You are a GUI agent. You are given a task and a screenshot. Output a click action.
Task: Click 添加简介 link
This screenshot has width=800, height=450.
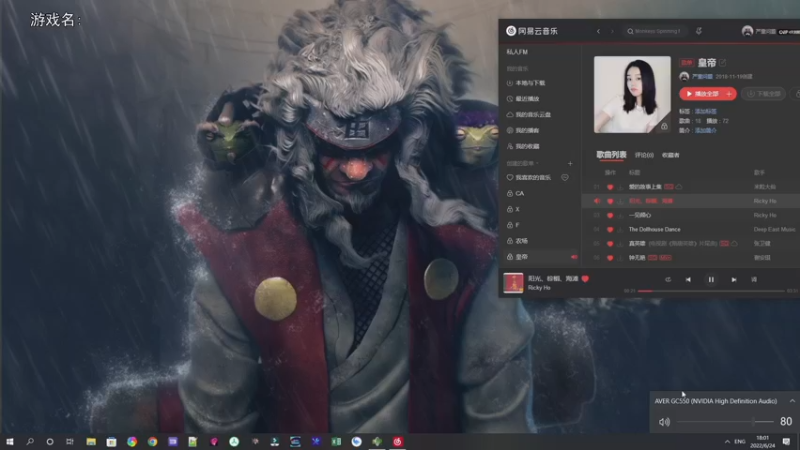706,131
